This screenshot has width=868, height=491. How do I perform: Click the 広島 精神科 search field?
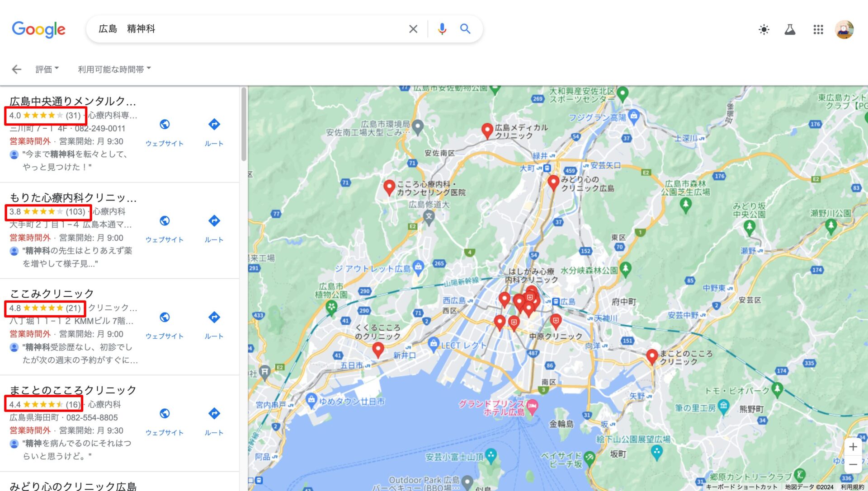(249, 29)
